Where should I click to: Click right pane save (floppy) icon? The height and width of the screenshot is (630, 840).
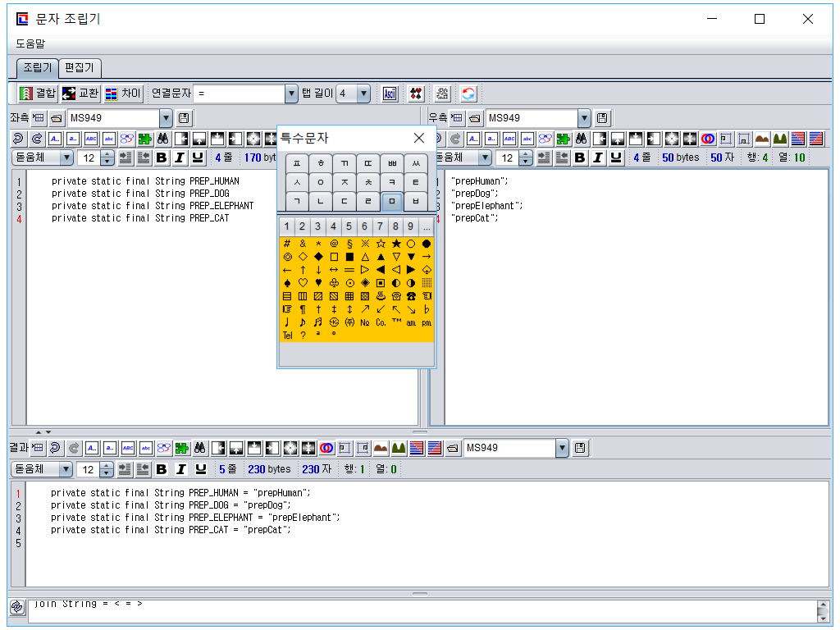click(602, 118)
